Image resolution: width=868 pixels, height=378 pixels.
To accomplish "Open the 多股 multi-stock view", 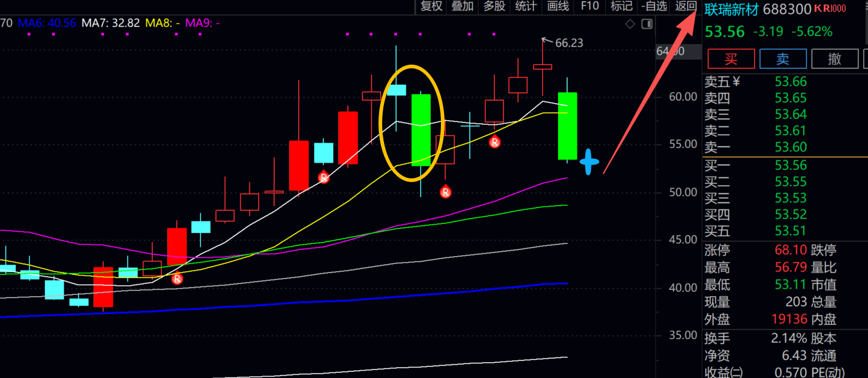I will click(x=494, y=7).
